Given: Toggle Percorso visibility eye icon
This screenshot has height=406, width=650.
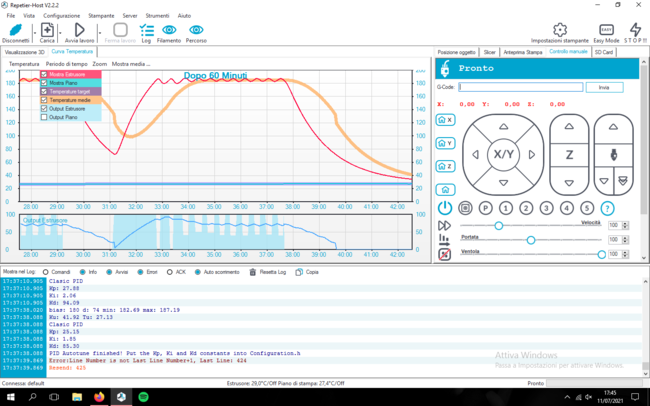Looking at the screenshot, I should coord(196,31).
